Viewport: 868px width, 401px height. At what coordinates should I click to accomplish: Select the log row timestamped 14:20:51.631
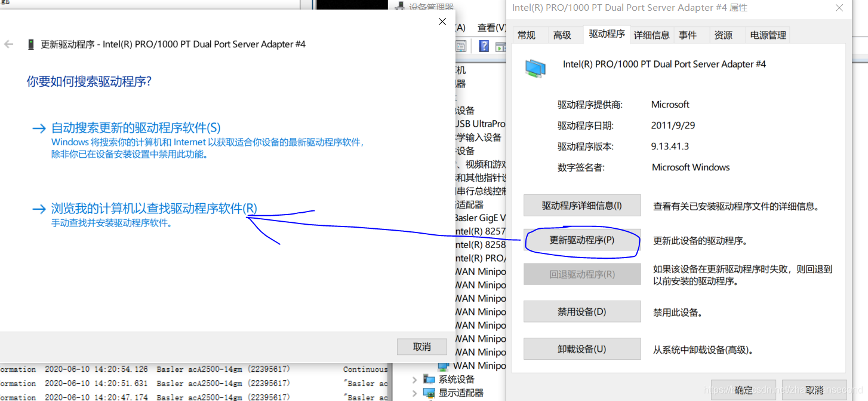pyautogui.click(x=194, y=383)
